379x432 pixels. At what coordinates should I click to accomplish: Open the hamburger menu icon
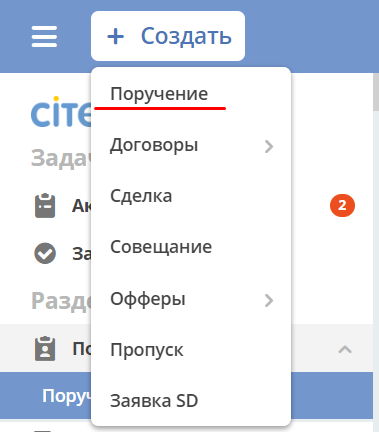(44, 36)
